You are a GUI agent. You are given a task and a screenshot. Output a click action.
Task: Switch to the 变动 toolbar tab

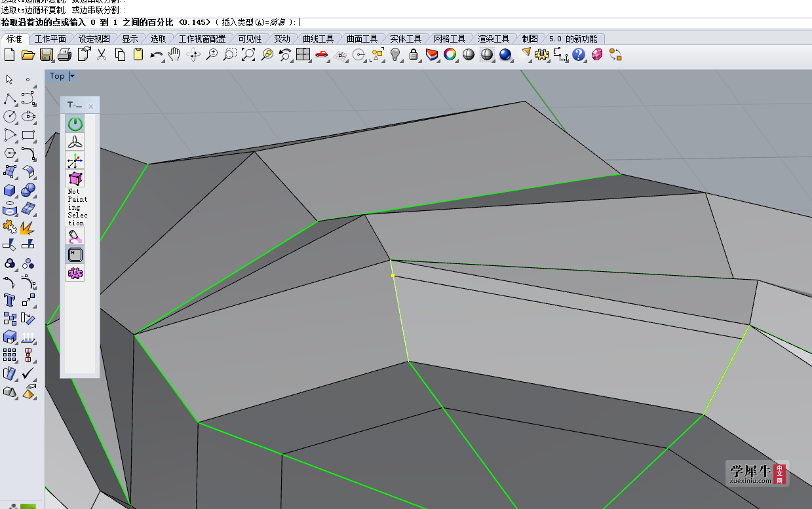click(282, 39)
